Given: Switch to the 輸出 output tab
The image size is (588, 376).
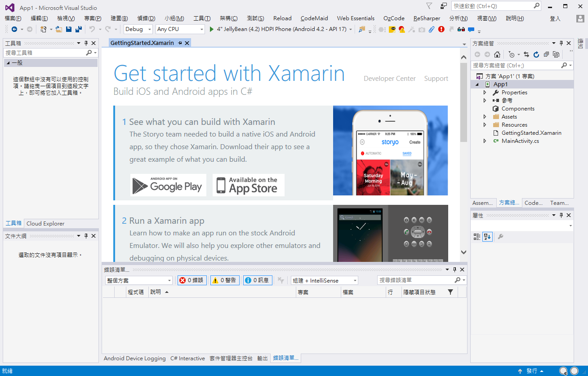Looking at the screenshot, I should 263,358.
